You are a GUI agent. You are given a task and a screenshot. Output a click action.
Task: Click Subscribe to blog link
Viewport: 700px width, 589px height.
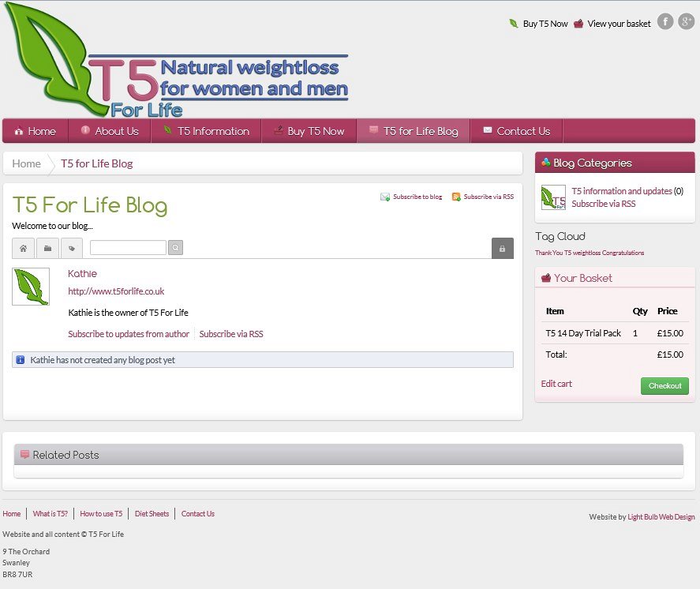417,197
